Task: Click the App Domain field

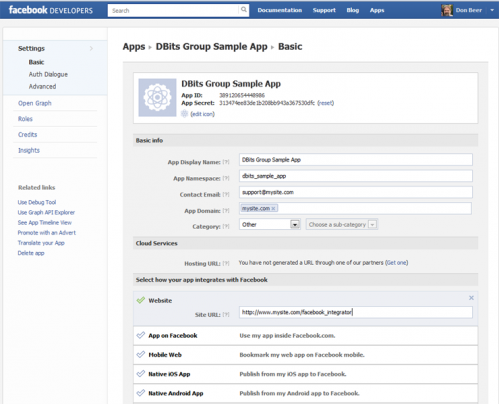Action: (x=356, y=208)
